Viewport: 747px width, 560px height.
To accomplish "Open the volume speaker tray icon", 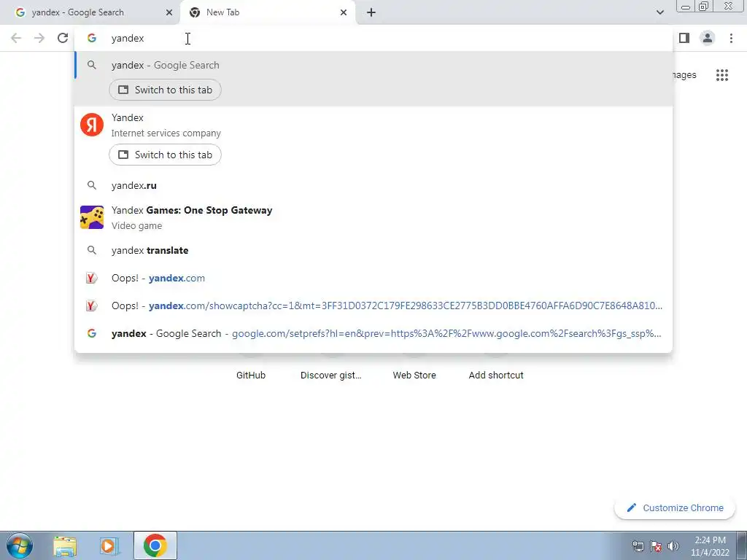I will click(x=673, y=546).
